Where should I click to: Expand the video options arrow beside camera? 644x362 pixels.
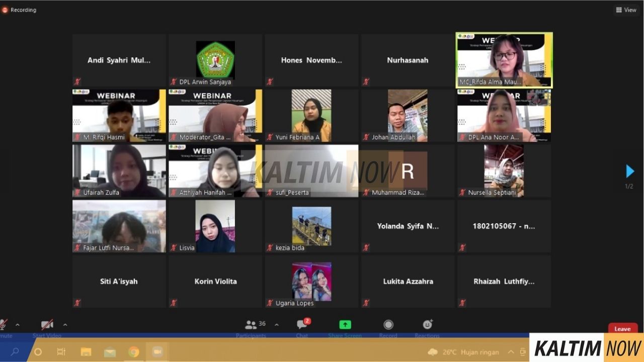65,325
